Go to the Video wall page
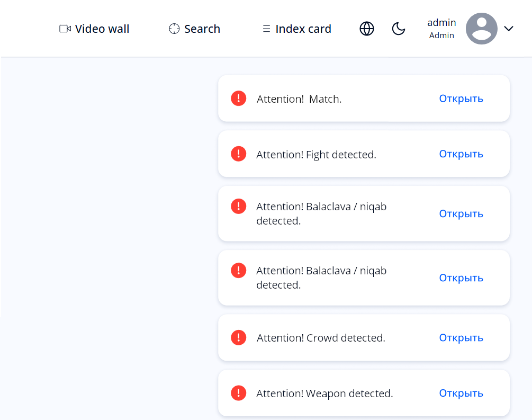Image resolution: width=532 pixels, height=420 pixels. click(94, 29)
